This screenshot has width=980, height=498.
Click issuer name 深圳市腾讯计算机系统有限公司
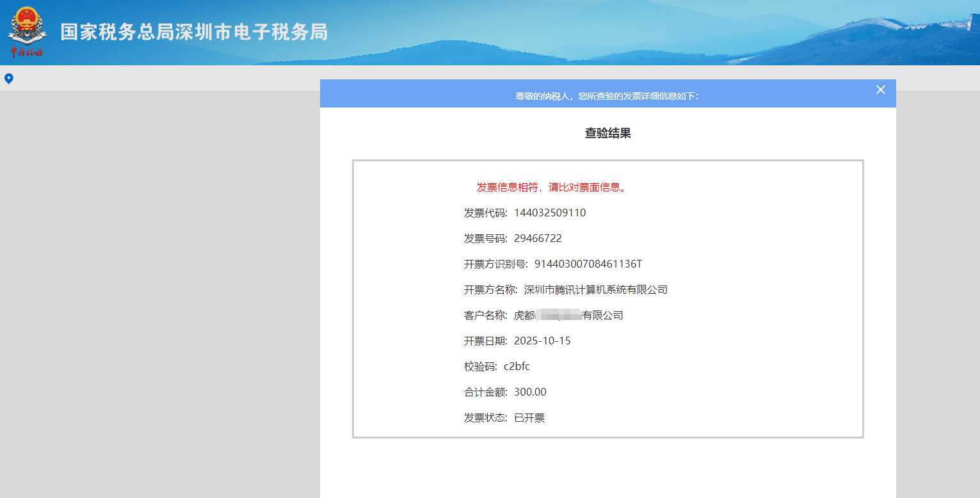(x=596, y=290)
